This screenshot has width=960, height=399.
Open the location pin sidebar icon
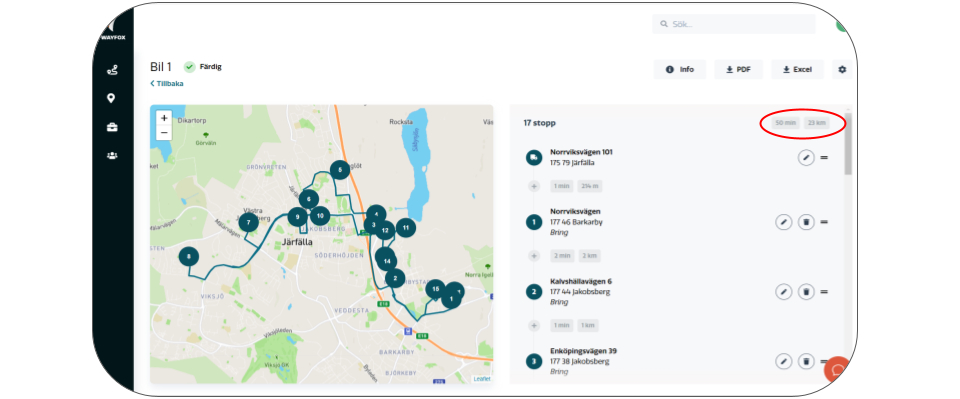(x=111, y=99)
